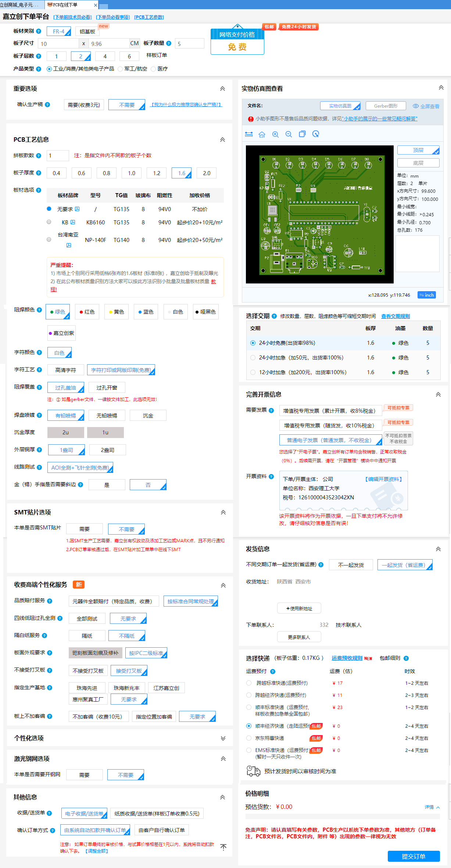
Task: Open PCB工艺参数 link
Action: point(149,17)
